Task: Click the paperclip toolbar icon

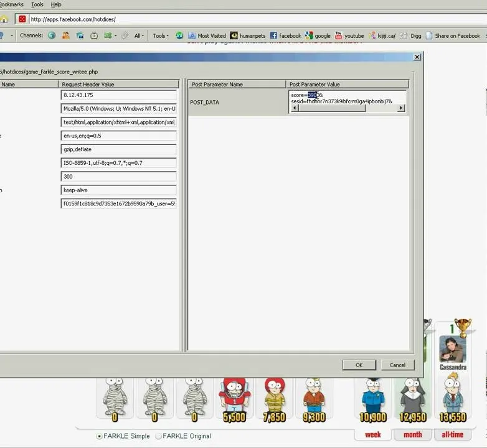Action: [x=125, y=35]
